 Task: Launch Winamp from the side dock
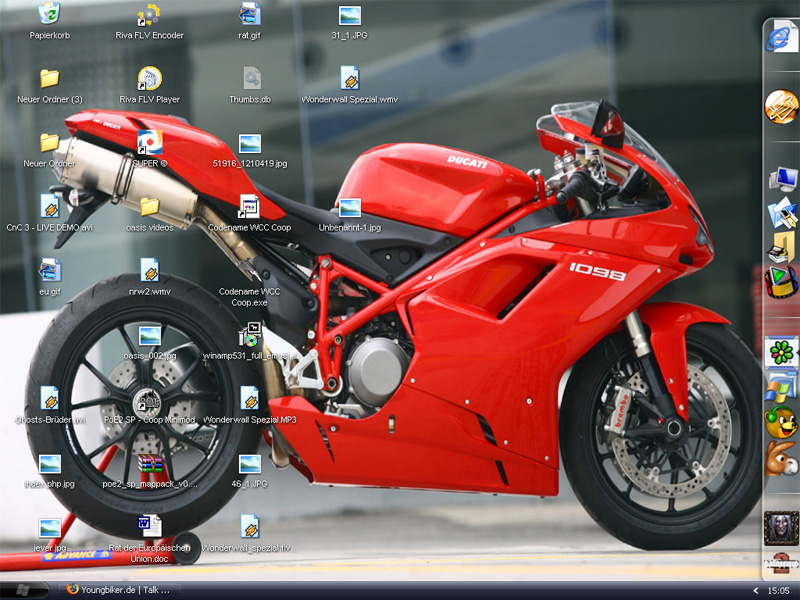781,107
